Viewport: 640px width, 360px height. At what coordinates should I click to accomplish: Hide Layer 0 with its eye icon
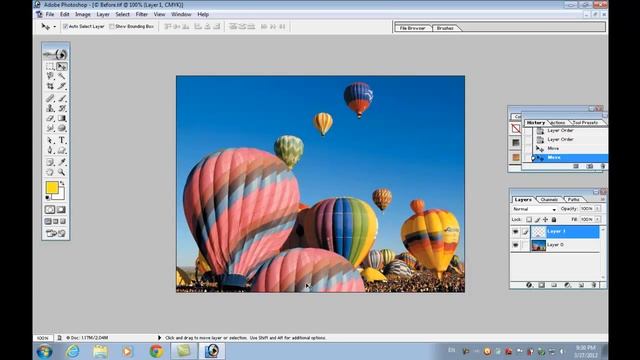[x=516, y=245]
